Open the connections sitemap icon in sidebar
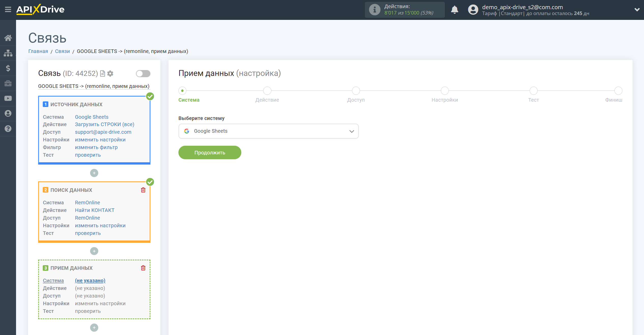 point(8,53)
